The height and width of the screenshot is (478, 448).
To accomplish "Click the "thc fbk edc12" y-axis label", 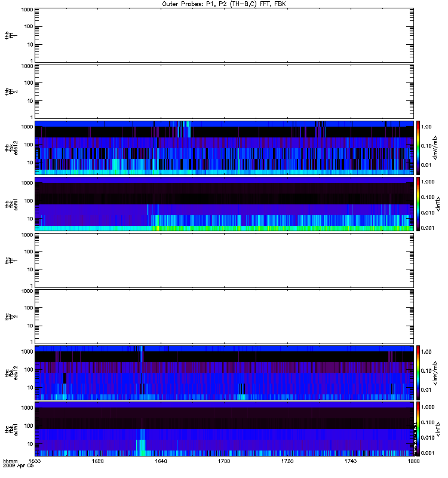I will click(11, 373).
